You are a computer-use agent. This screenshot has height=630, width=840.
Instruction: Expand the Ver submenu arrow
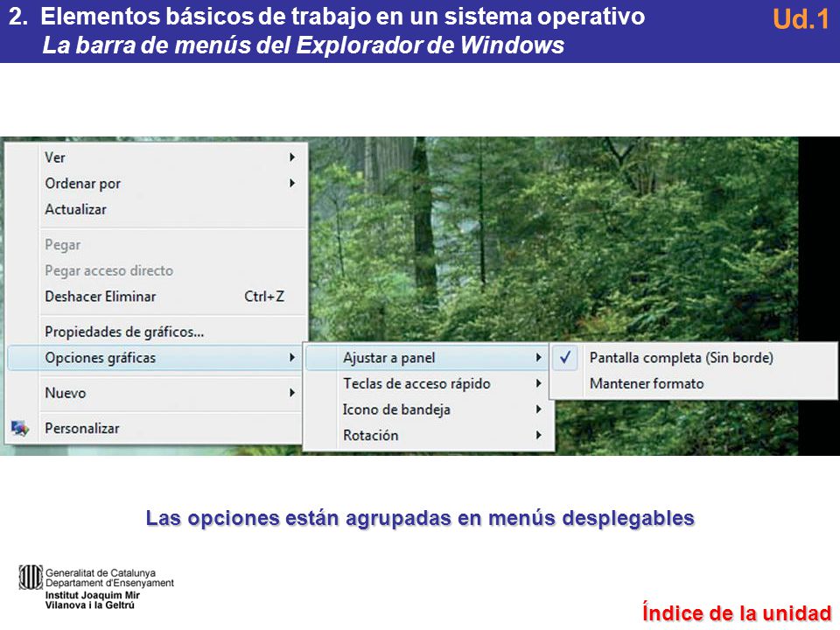(292, 157)
